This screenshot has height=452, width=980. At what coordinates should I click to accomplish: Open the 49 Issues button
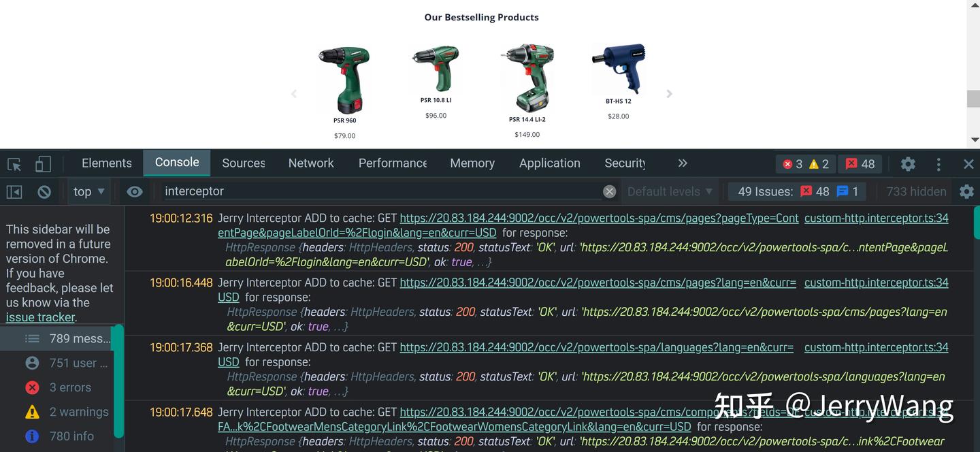[x=798, y=192]
